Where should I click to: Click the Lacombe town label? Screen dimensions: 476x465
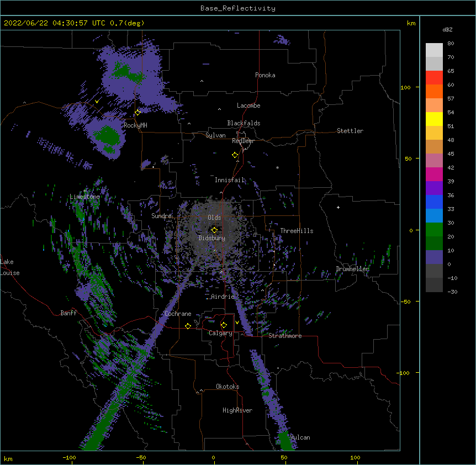click(x=248, y=105)
